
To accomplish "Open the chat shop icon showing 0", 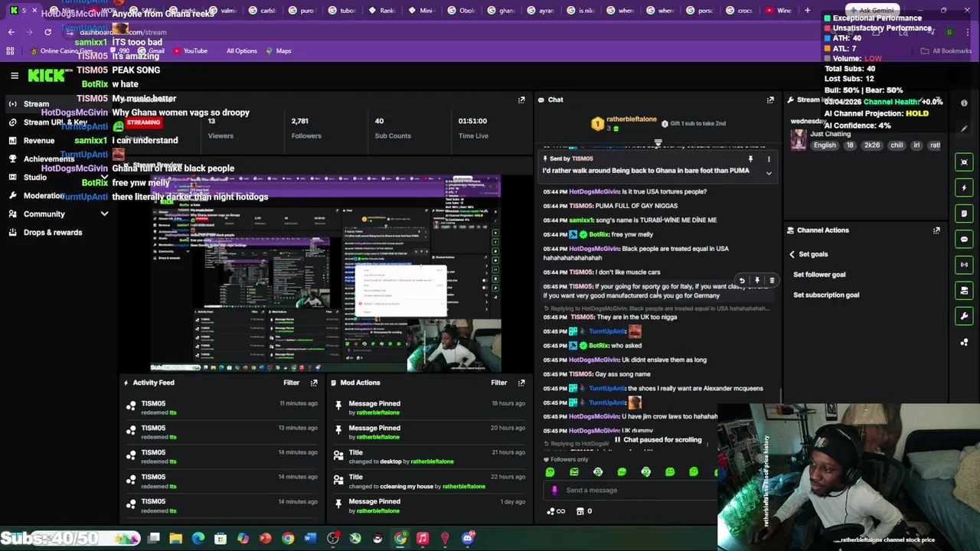I will 583,511.
